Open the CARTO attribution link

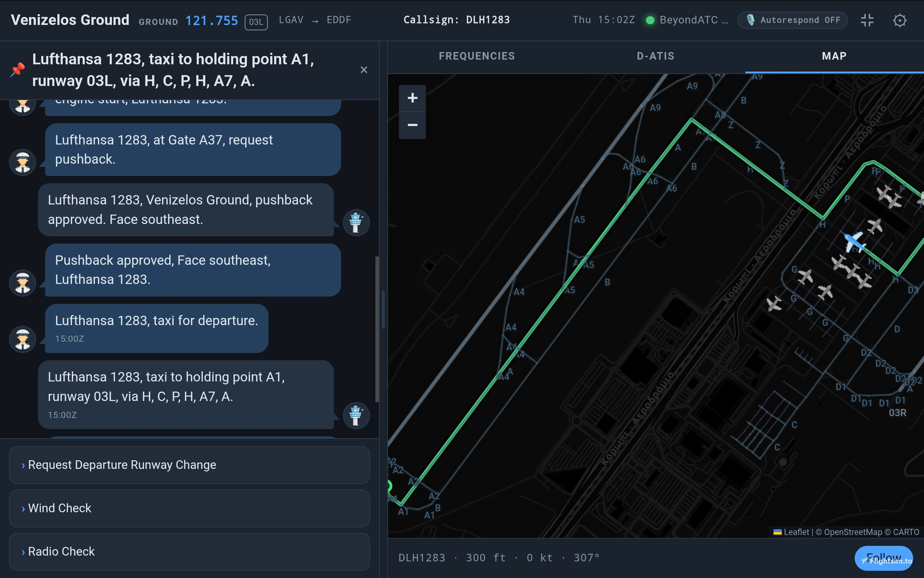tap(906, 532)
